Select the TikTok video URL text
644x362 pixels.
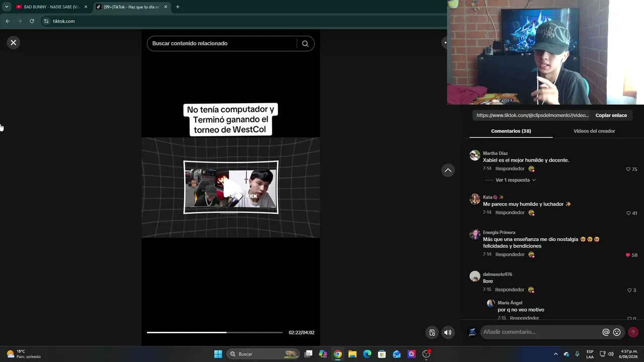[532, 116]
